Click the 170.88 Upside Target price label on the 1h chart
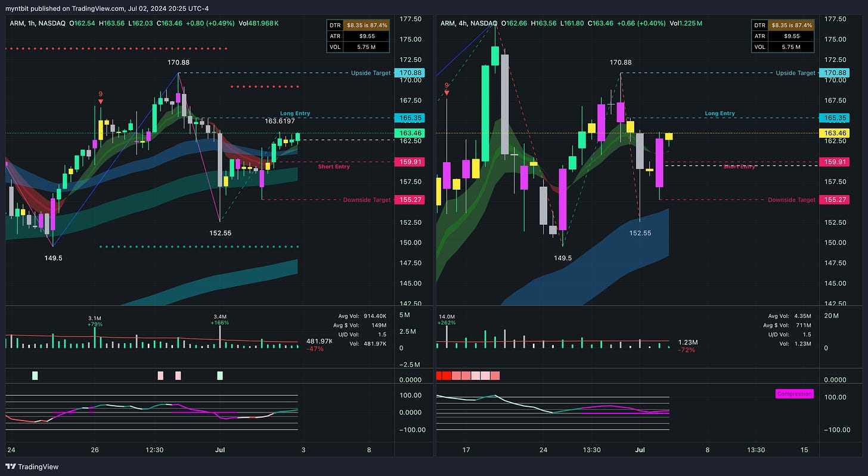868x476 pixels. click(x=410, y=73)
